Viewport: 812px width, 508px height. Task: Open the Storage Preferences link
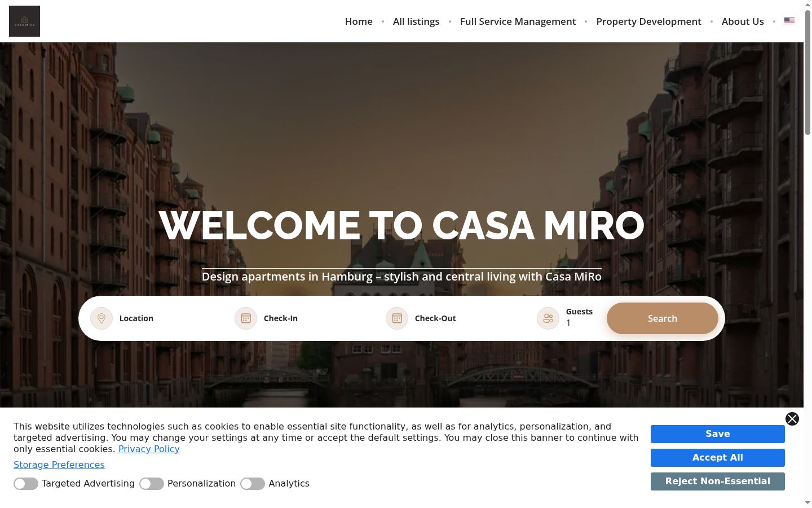59,465
